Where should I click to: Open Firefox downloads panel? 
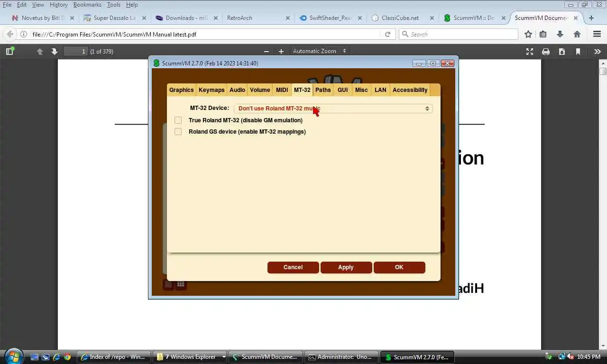(x=560, y=34)
